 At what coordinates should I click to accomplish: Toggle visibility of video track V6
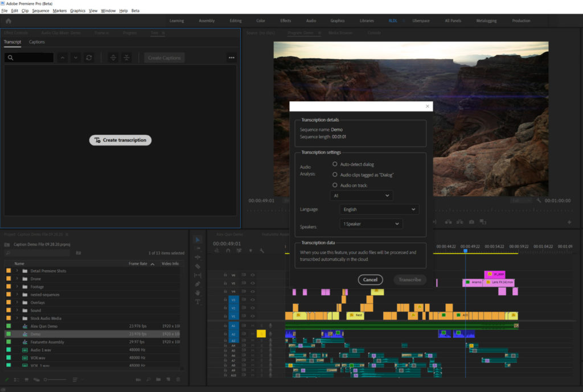click(x=253, y=275)
